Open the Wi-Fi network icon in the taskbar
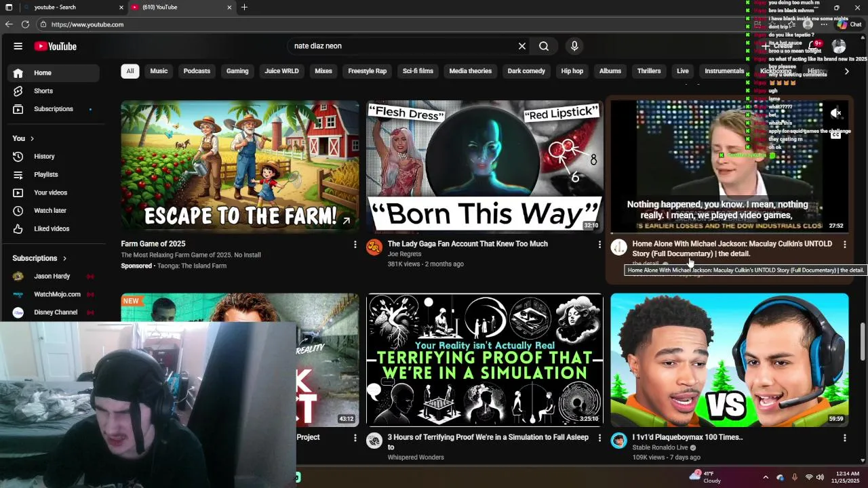 [808, 477]
